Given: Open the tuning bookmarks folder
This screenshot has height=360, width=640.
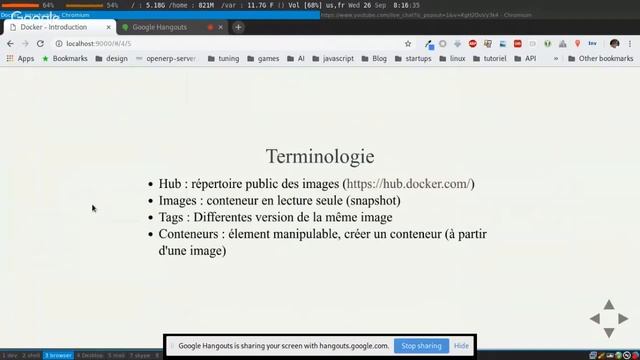Looking at the screenshot, I should [x=223, y=58].
